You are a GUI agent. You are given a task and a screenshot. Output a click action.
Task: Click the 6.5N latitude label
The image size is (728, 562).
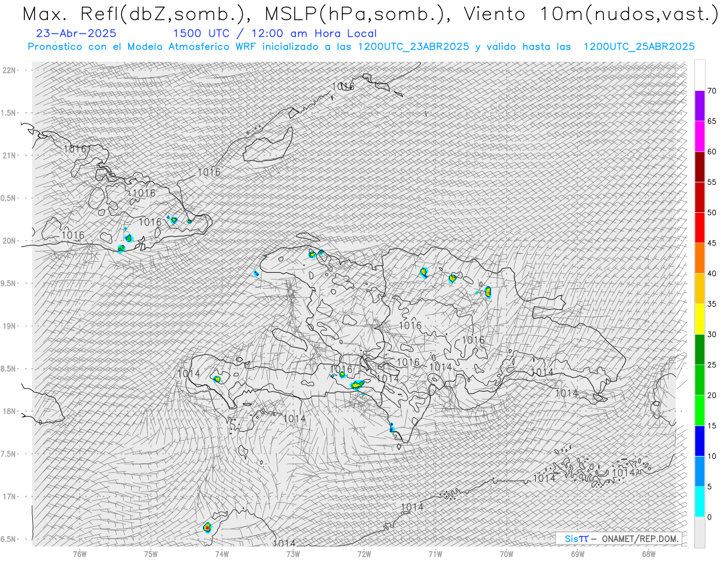pyautogui.click(x=8, y=539)
